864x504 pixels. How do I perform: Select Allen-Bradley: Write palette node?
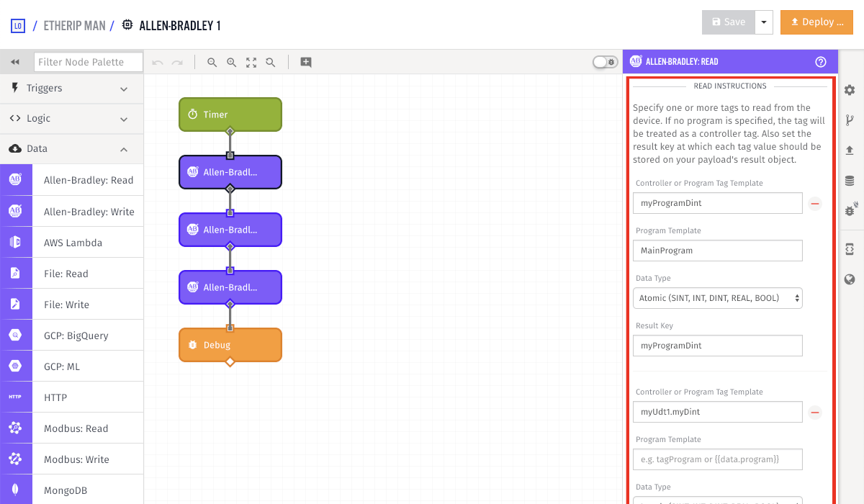[x=72, y=212]
